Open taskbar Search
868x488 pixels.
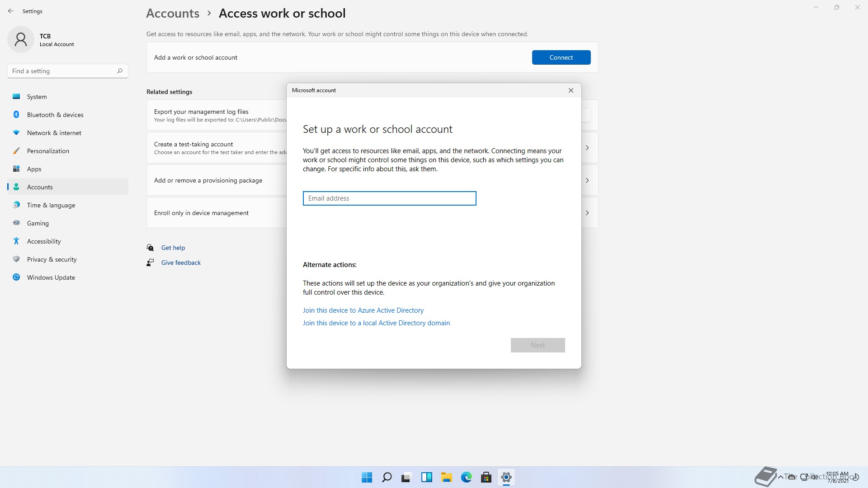[x=387, y=477]
